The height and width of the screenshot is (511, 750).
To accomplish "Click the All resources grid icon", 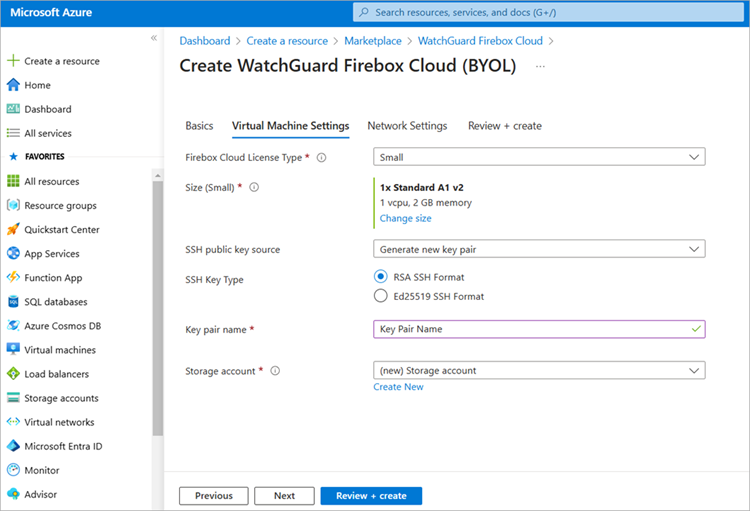I will [x=13, y=181].
